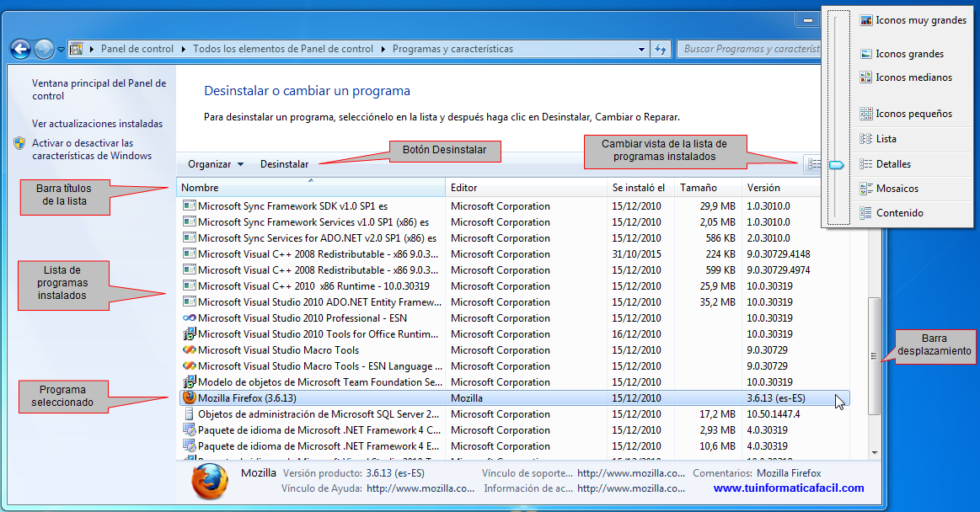The height and width of the screenshot is (512, 980).
Task: Click the Control Panel address bar icon
Action: pyautogui.click(x=76, y=49)
